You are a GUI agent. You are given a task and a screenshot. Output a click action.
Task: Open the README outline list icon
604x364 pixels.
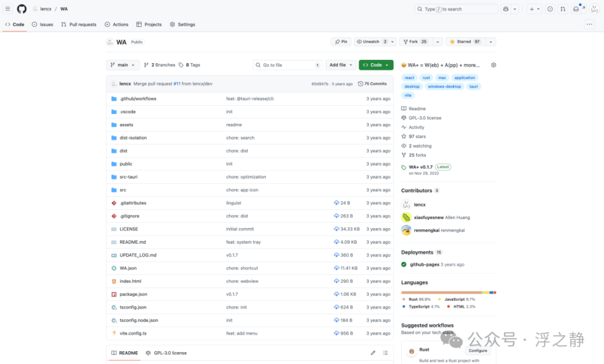point(385,353)
